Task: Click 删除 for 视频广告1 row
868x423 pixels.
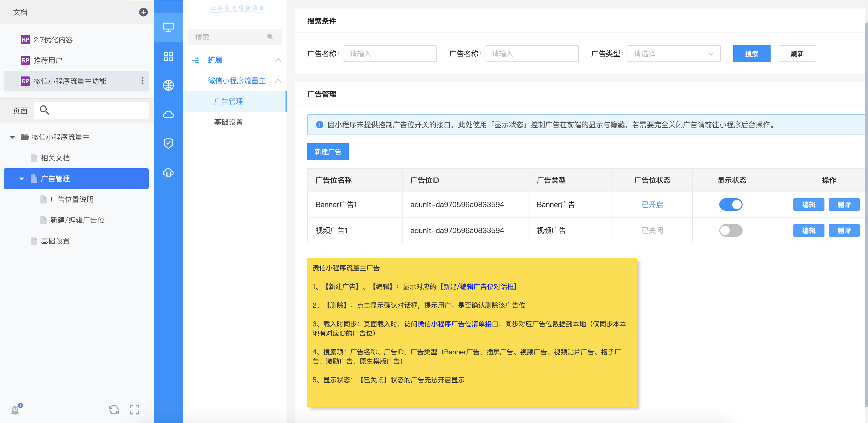Action: click(844, 230)
